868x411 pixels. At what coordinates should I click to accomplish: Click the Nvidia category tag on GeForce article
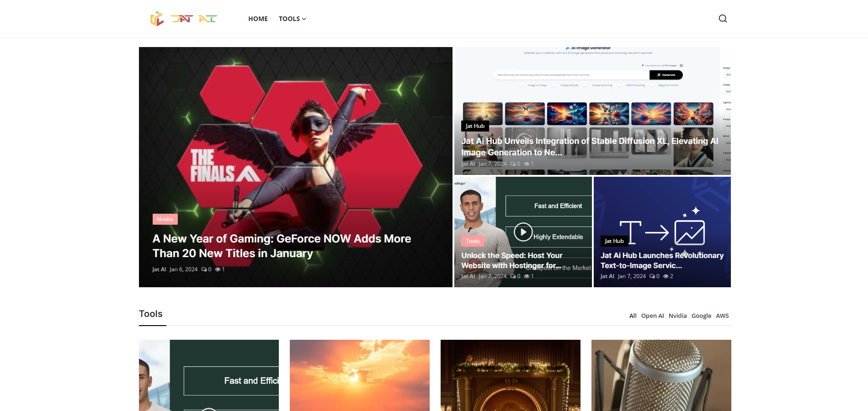coord(165,219)
